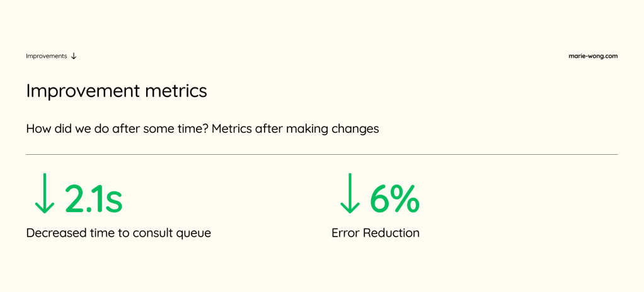Visit the marie-wong.com link

(x=592, y=56)
